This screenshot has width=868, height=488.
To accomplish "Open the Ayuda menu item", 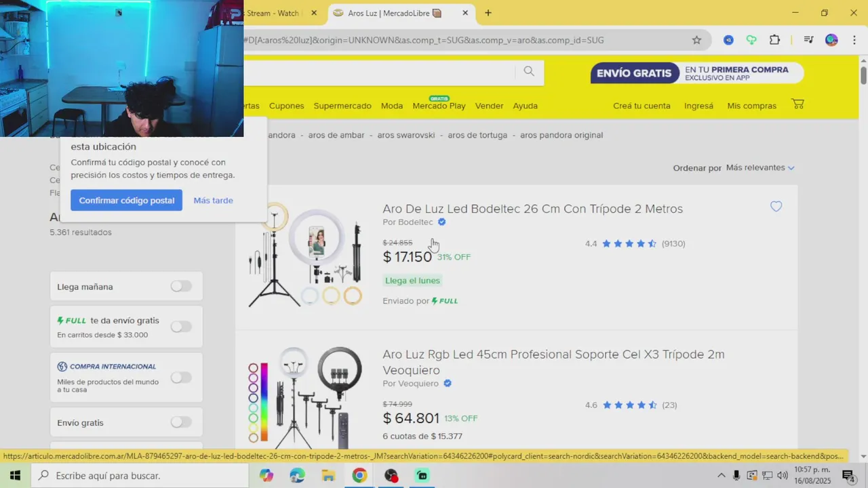I will (525, 106).
